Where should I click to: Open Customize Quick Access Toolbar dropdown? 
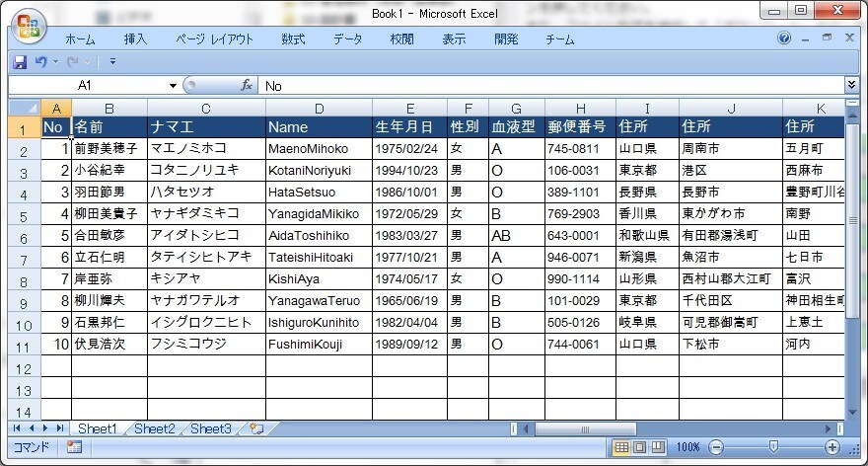point(112,61)
